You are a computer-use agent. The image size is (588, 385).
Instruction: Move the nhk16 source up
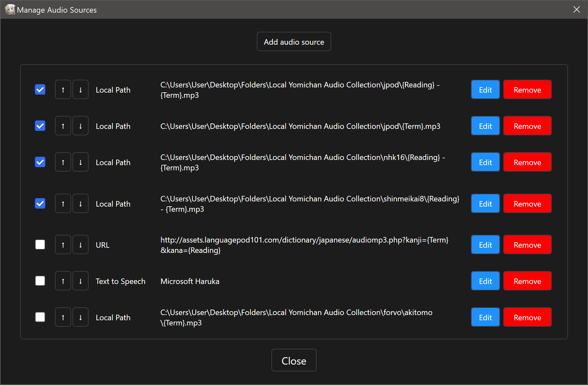pos(63,162)
